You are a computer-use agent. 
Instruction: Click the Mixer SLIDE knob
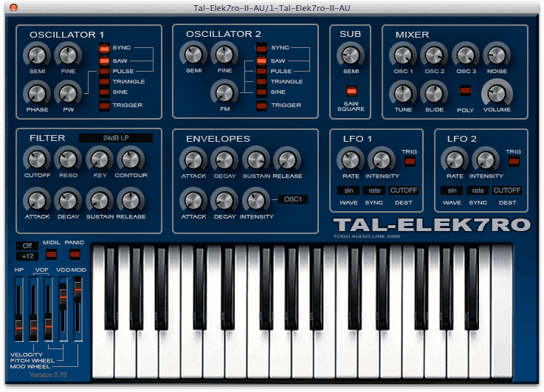[434, 94]
